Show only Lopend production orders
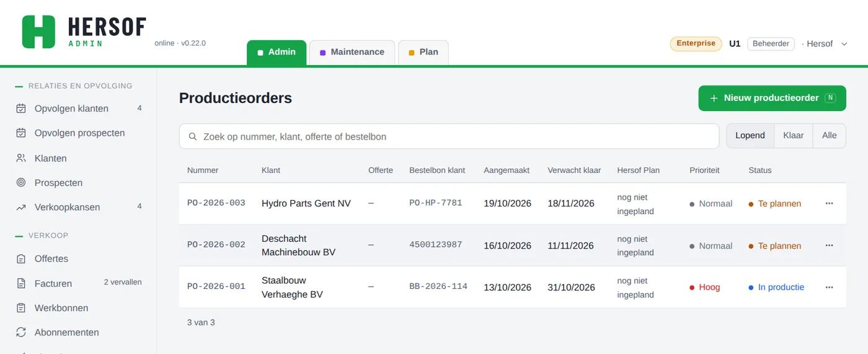Viewport: 868px width, 354px height. 750,136
